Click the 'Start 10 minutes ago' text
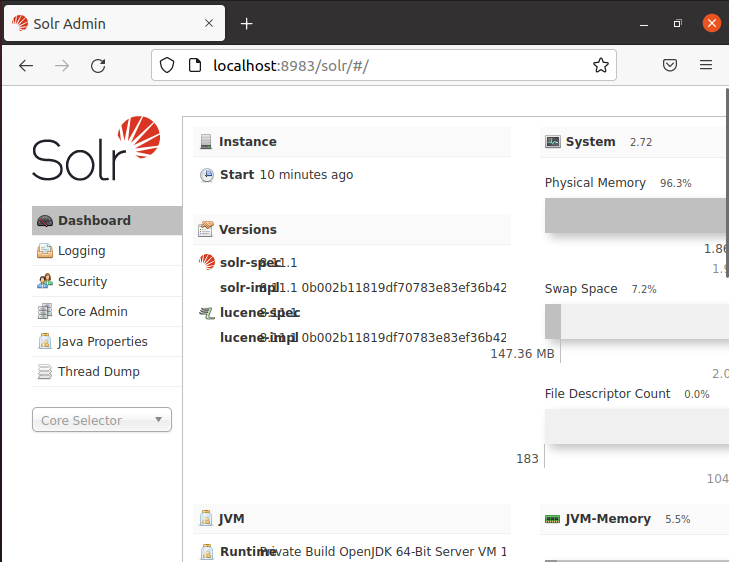This screenshot has width=729, height=562. click(x=286, y=175)
